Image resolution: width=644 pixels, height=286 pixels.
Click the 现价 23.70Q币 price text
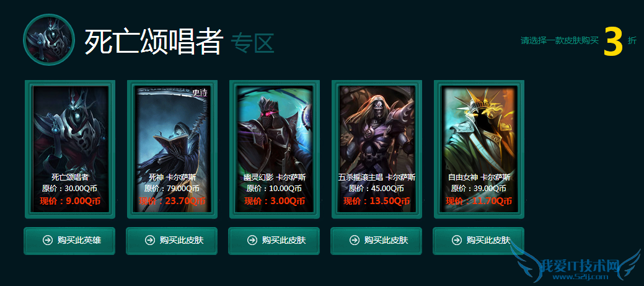click(172, 202)
